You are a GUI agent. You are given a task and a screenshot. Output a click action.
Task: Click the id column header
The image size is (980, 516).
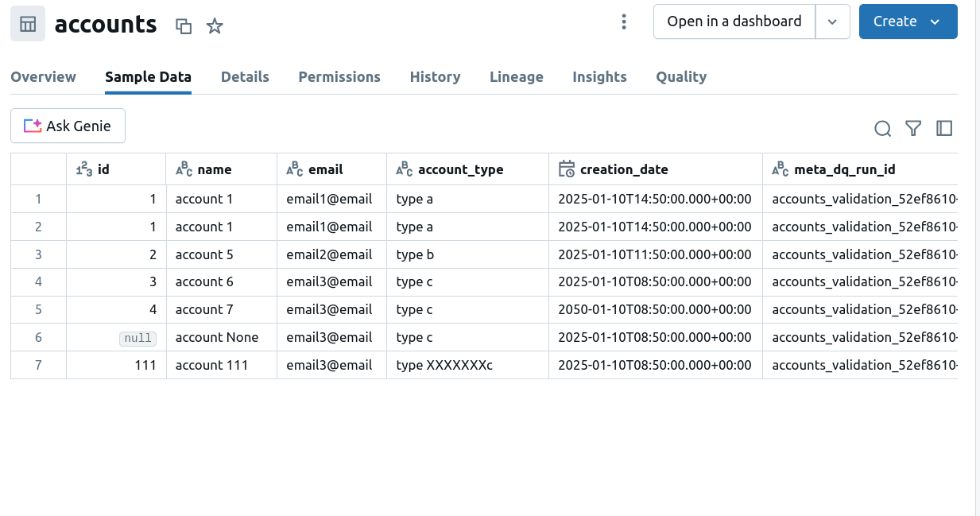pos(116,169)
